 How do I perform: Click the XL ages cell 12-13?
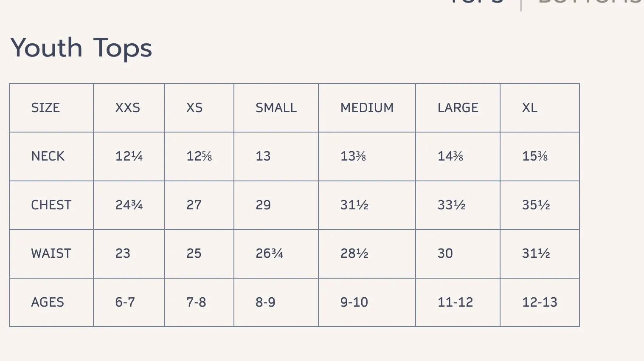(x=540, y=302)
